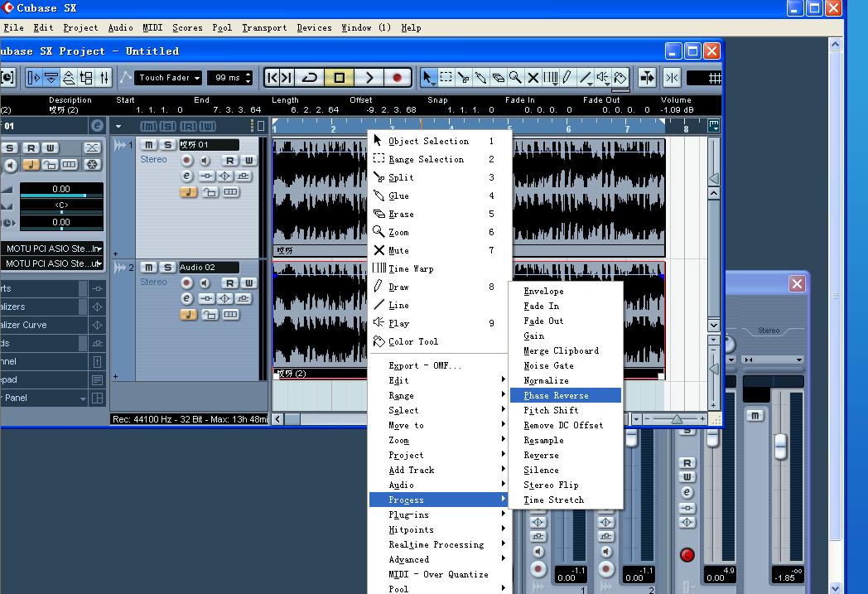
Task: Choose the Time Warp tool in toolbar
Action: [x=550, y=78]
